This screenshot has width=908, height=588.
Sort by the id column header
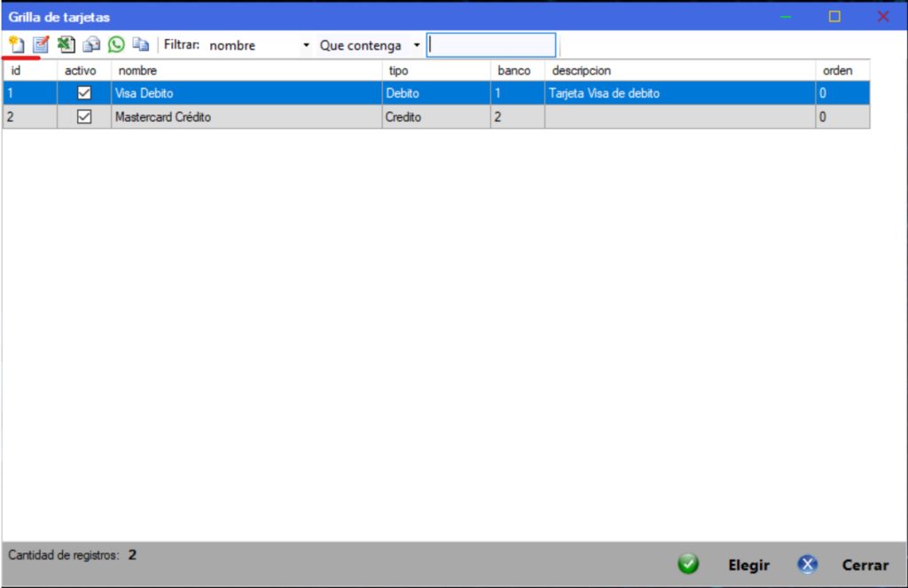coord(30,71)
